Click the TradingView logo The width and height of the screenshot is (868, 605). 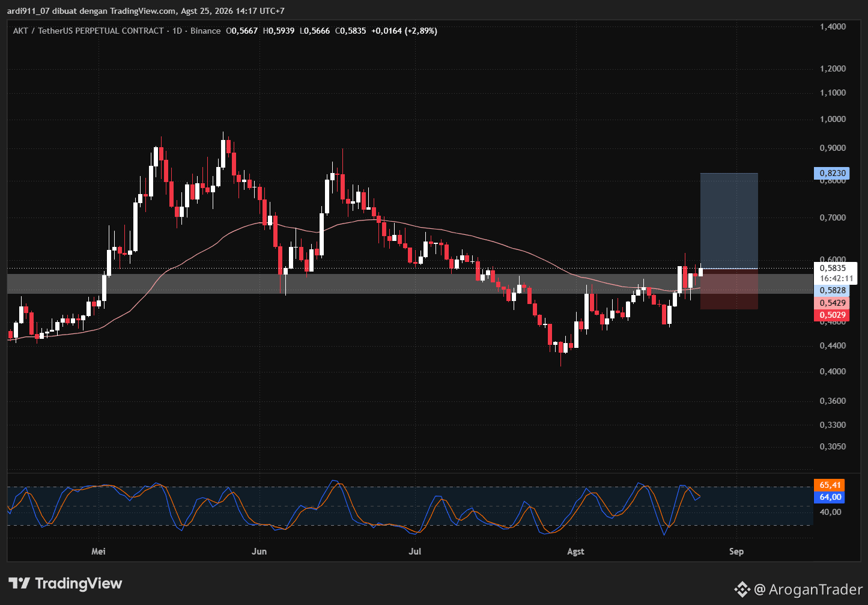point(65,583)
